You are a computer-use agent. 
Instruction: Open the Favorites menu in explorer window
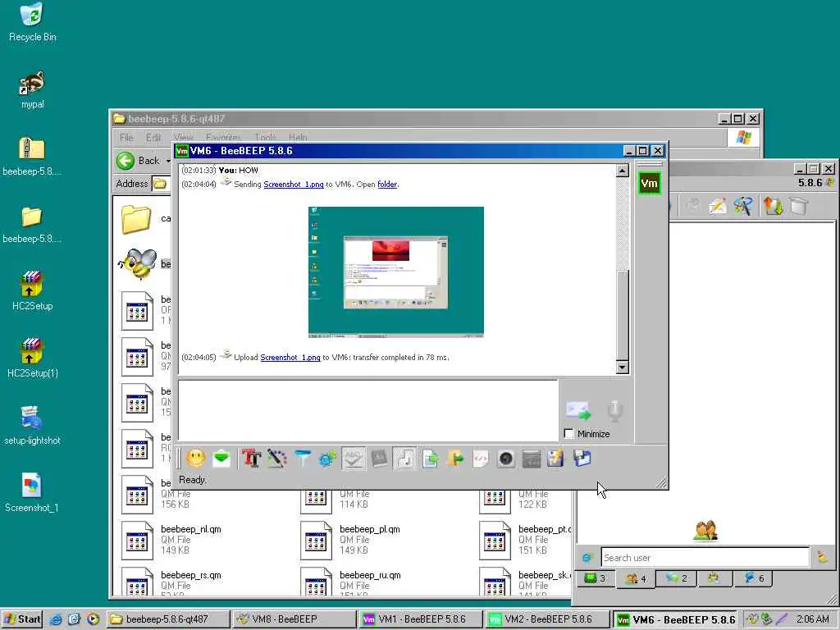point(223,138)
